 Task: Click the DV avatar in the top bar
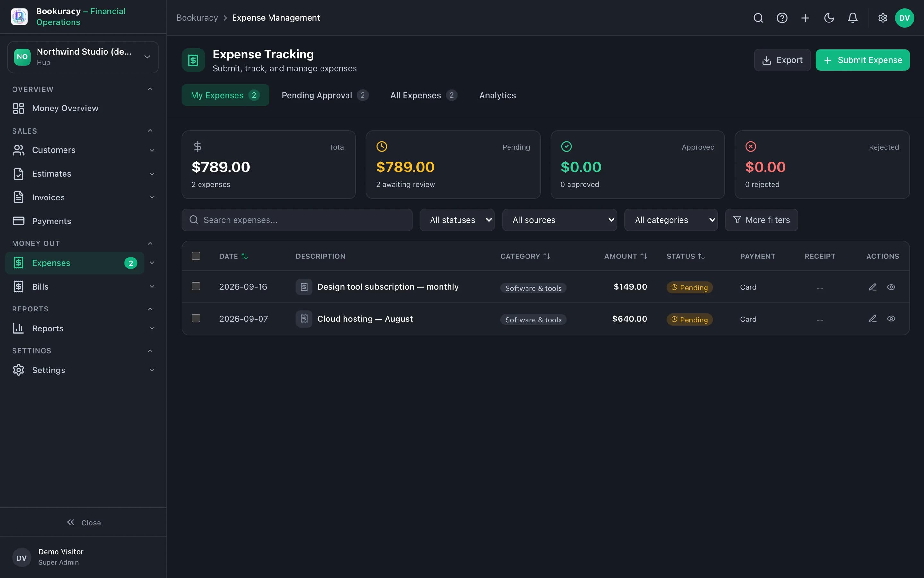pyautogui.click(x=904, y=18)
